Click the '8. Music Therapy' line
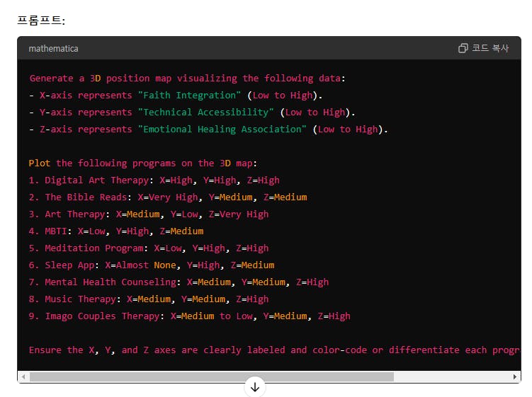The height and width of the screenshot is (397, 532). pos(149,299)
